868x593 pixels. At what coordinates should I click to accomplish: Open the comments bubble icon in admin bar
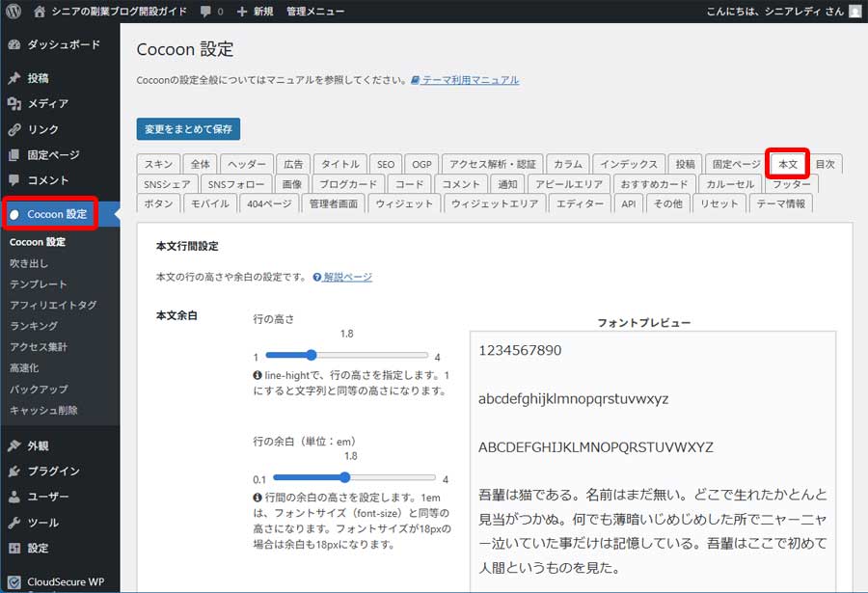[203, 11]
